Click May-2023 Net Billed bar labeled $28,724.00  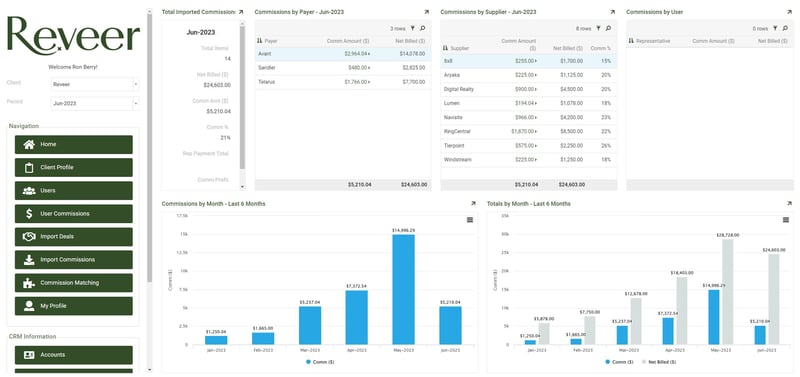tap(728, 291)
